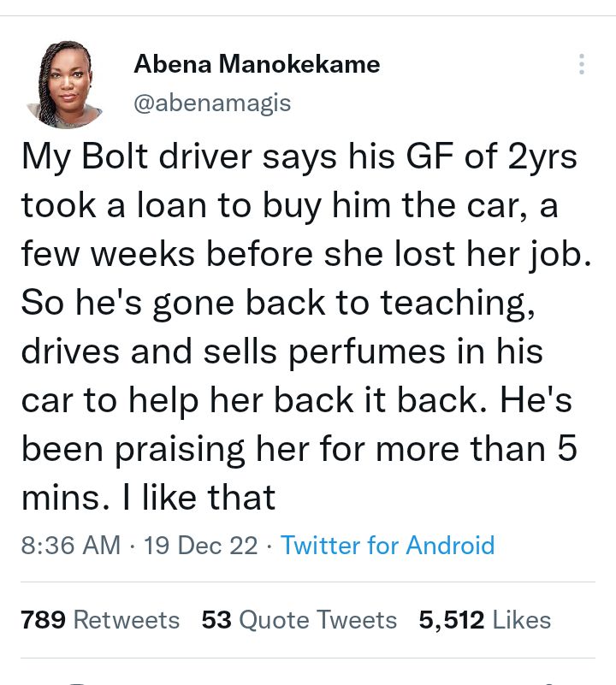Click the @abenamagis handle

coord(212,103)
